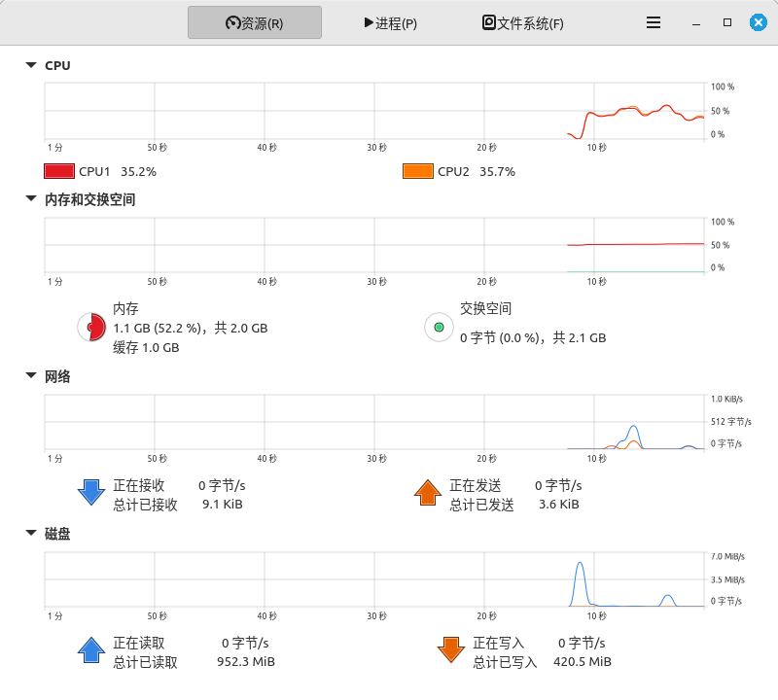Click the orange 正在发送 up arrow icon
The image size is (778, 700).
(428, 492)
